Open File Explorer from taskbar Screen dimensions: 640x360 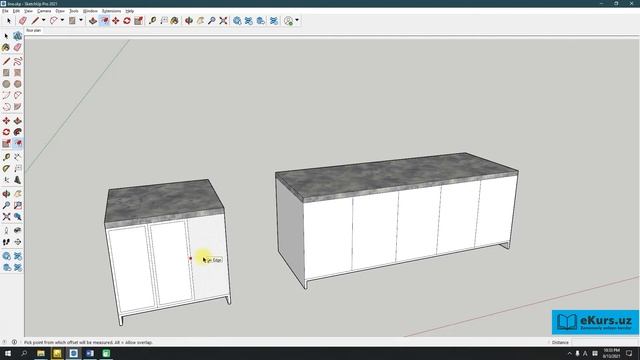(x=41, y=353)
